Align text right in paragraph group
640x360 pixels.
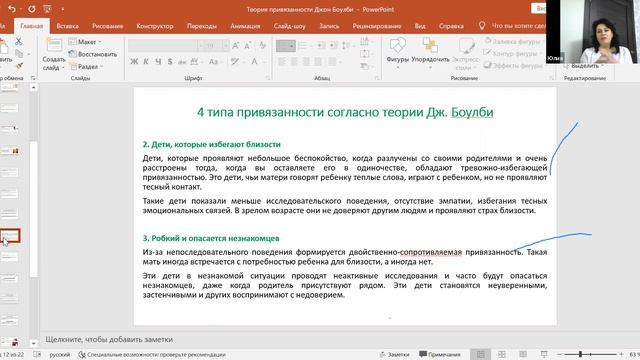click(306, 62)
